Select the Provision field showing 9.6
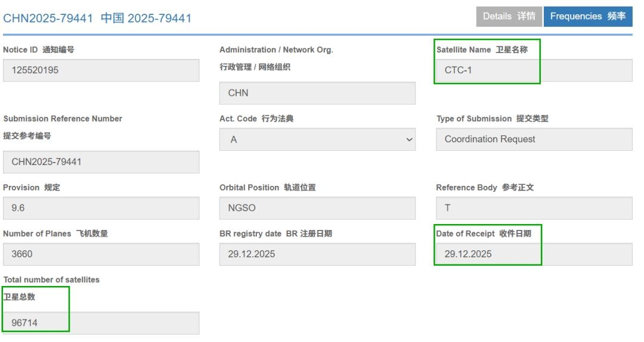Image resolution: width=644 pixels, height=342 pixels. tap(101, 209)
